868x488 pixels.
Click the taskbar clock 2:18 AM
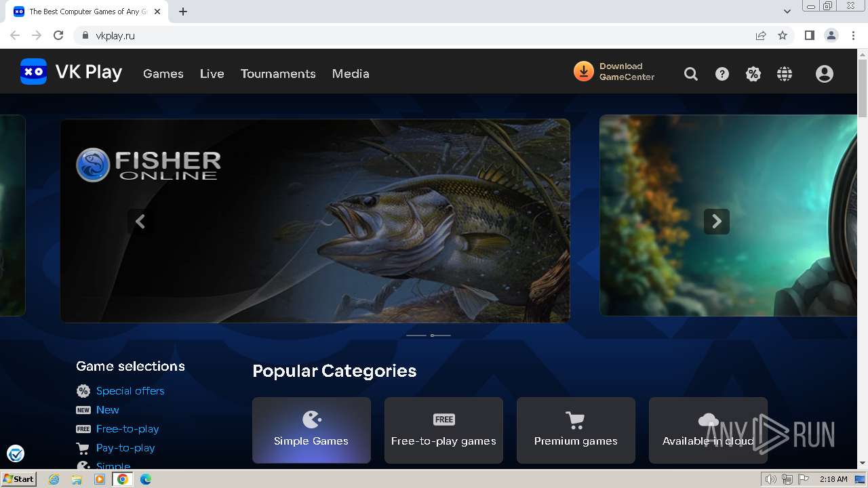[x=833, y=479]
